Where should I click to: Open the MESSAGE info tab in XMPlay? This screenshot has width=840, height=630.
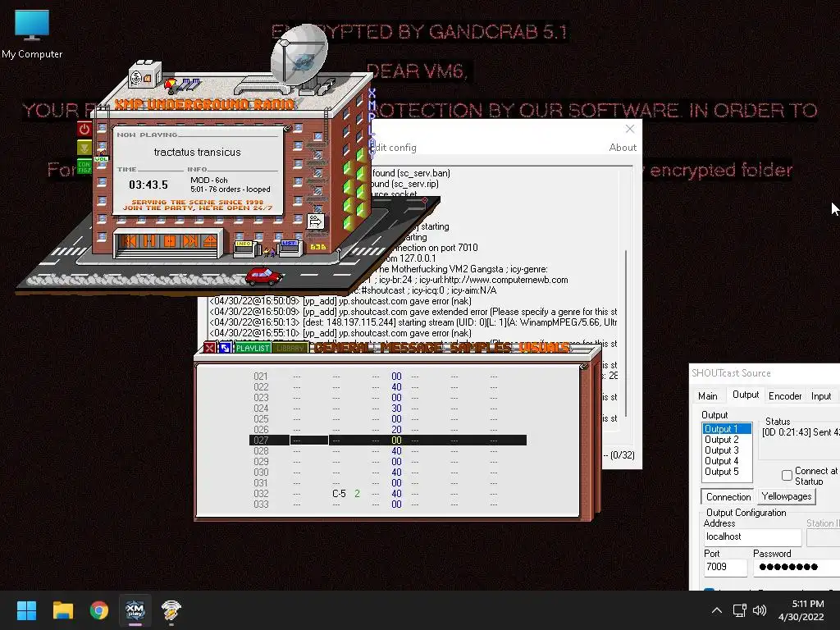pos(413,348)
